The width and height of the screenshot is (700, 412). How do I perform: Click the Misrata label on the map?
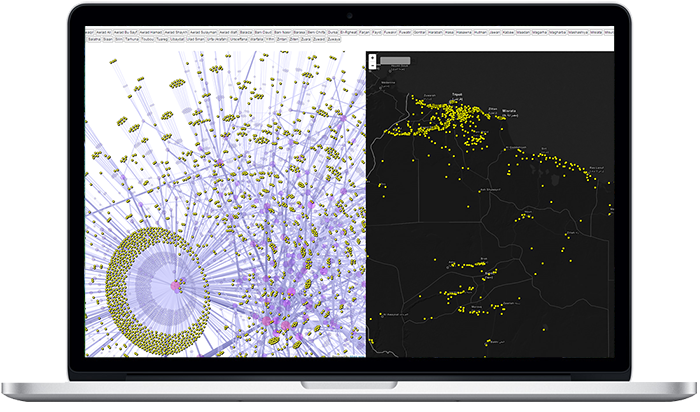coord(509,111)
